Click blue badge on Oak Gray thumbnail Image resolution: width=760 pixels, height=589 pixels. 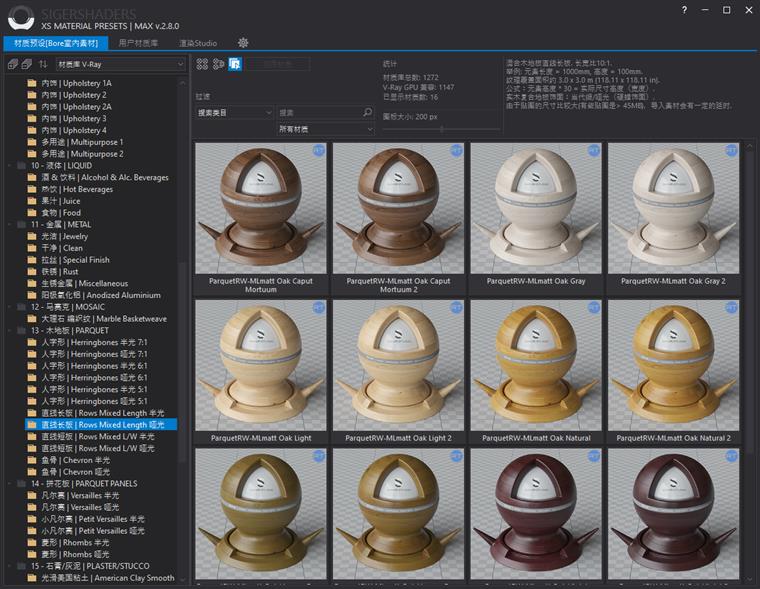point(594,151)
